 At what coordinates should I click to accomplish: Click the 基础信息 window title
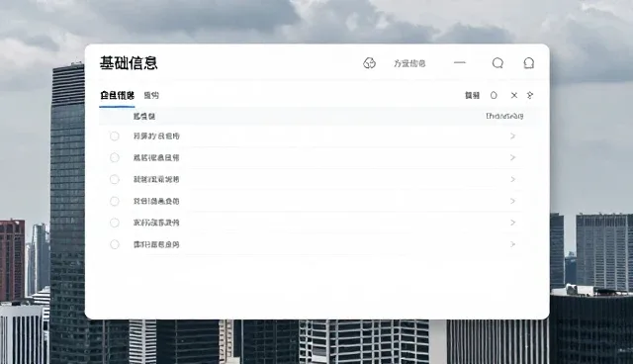[129, 63]
